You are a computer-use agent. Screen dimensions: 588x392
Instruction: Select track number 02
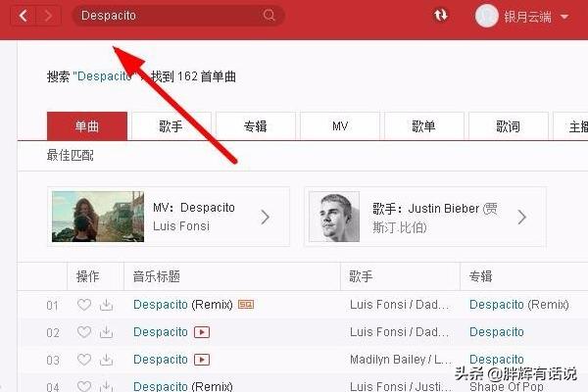tap(53, 333)
